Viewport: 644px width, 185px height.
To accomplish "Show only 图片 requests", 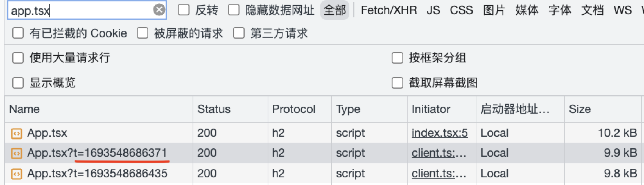I will click(494, 10).
